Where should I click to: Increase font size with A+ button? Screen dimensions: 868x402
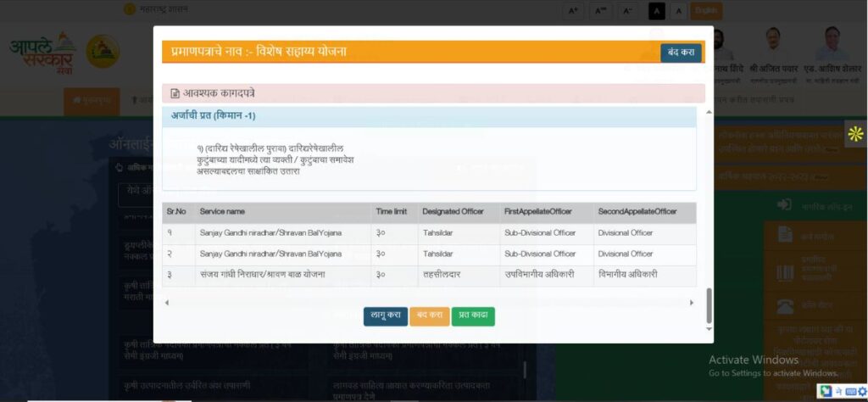pyautogui.click(x=573, y=11)
